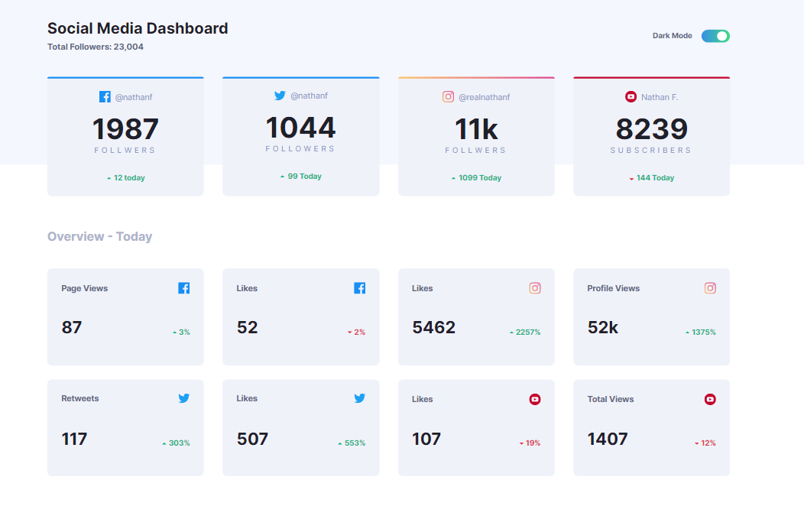The image size is (804, 532).
Task: Click the green up arrow showing 12 today
Action: point(108,177)
